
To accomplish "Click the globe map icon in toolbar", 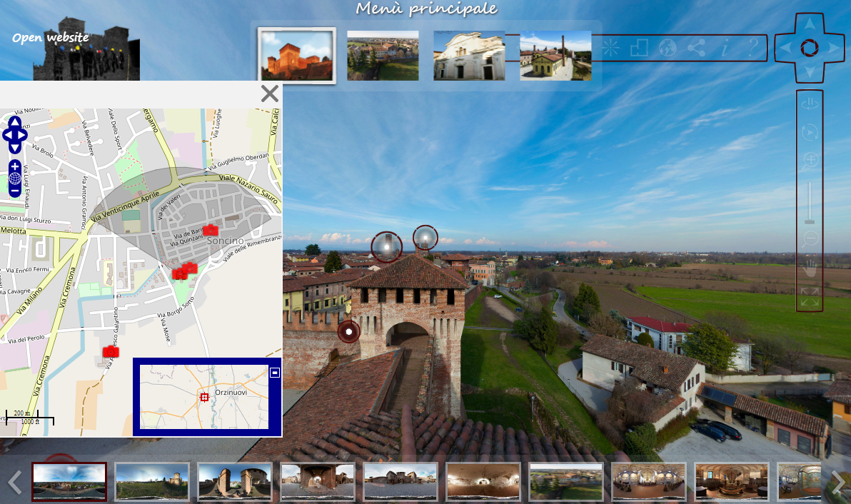I will (x=667, y=48).
